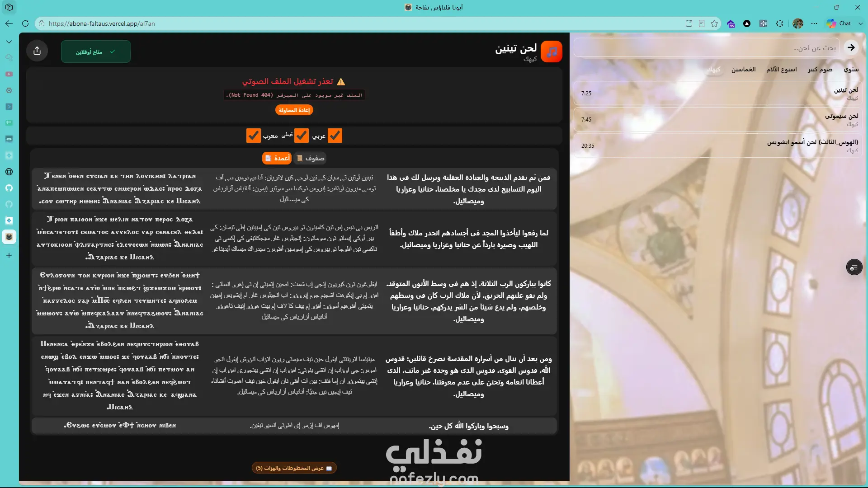Open لحن تينين in the hymn list
This screenshot has height=488, width=868.
719,94
